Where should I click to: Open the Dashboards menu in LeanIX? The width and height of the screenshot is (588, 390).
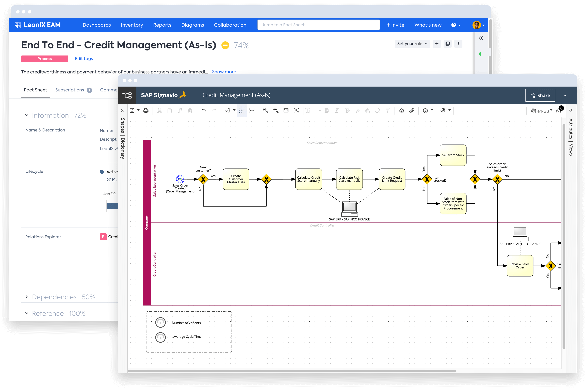click(x=97, y=25)
